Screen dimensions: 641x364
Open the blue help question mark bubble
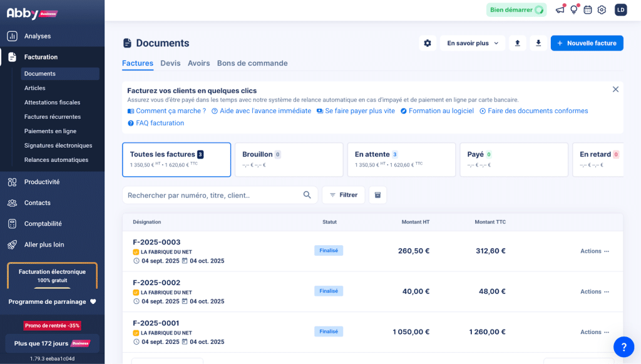click(623, 346)
